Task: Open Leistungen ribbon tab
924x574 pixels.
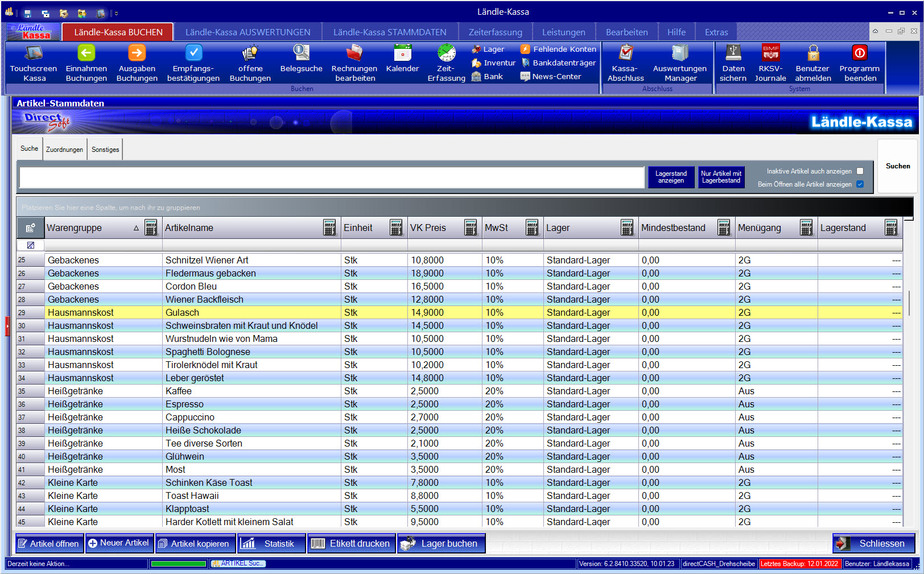Action: pyautogui.click(x=563, y=32)
